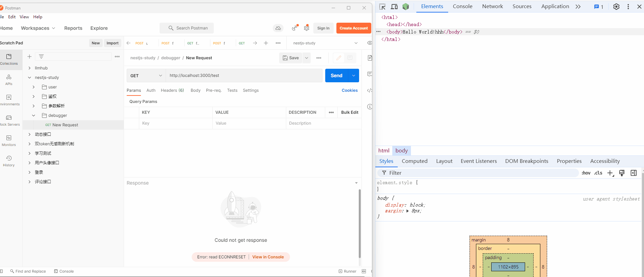Click the collections filter icon
Screen dimensions: 644x277
(x=41, y=57)
